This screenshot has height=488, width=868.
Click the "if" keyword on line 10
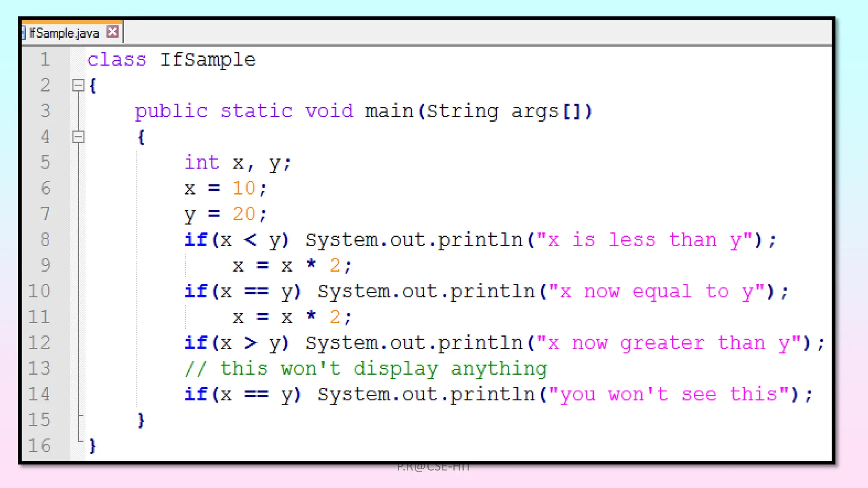pyautogui.click(x=196, y=291)
